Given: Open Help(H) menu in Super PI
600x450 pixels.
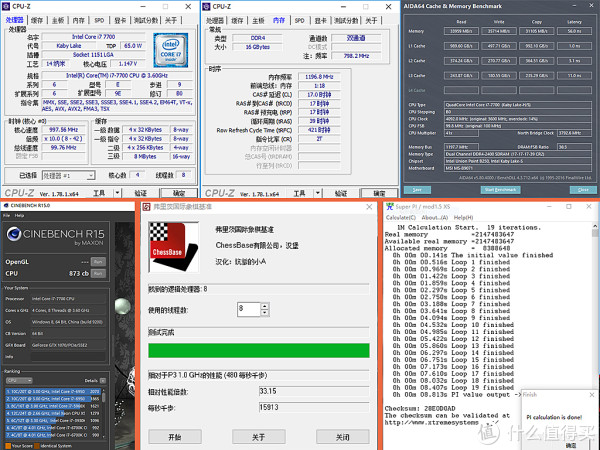Looking at the screenshot, I should pyautogui.click(x=463, y=217).
